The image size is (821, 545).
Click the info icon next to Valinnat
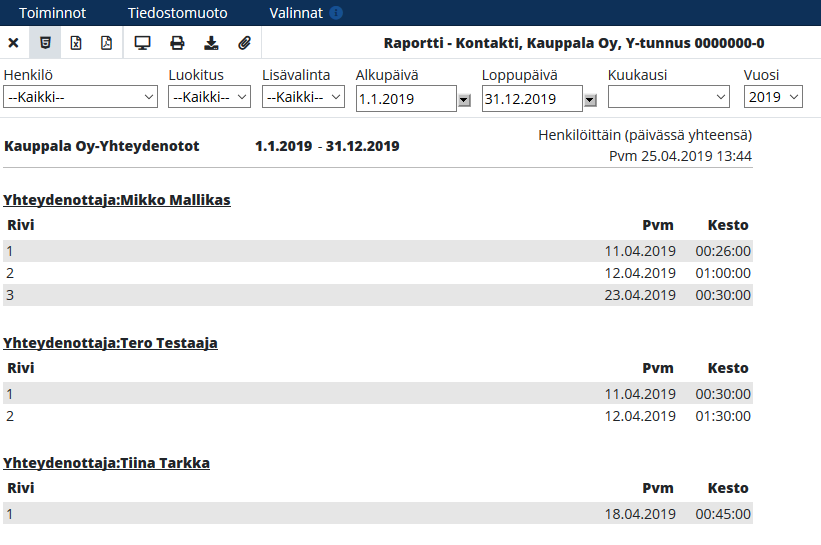(x=336, y=13)
